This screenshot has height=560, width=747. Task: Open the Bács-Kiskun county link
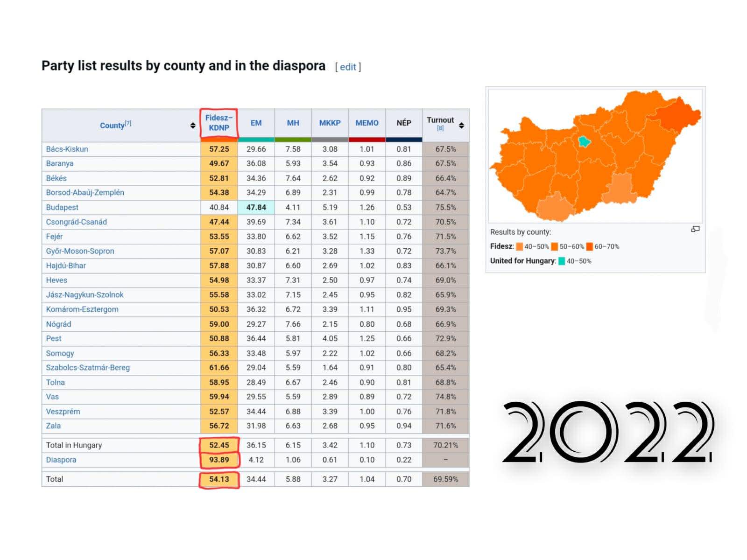pyautogui.click(x=67, y=149)
